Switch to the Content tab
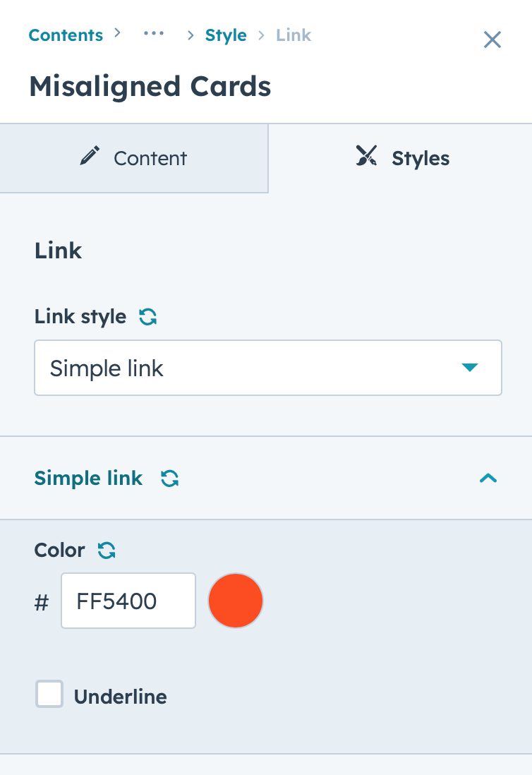The image size is (532, 775). 134,158
